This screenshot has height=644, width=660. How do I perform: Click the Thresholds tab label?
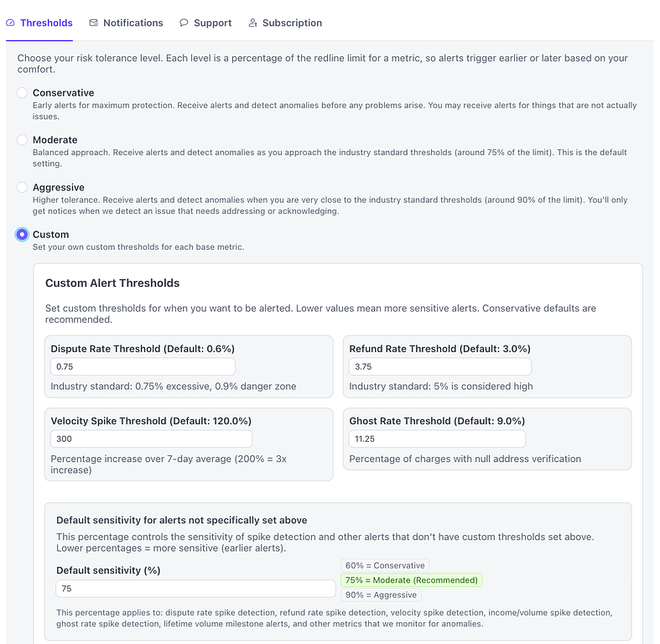46,23
